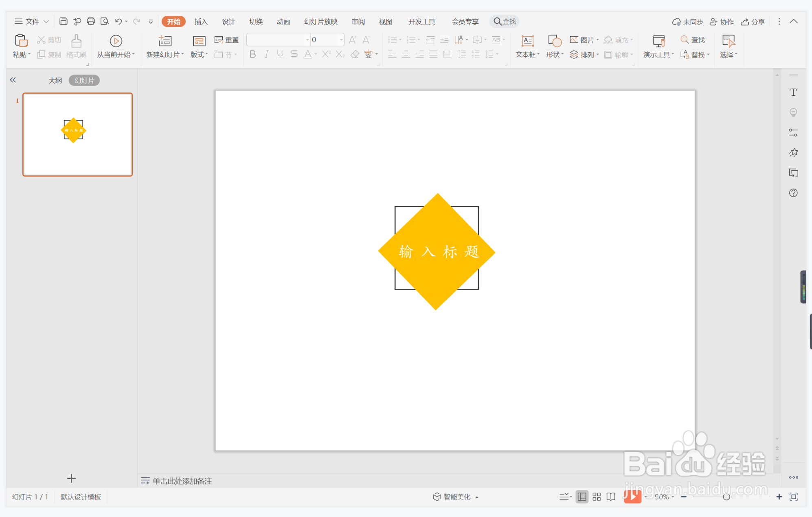Expand the font size dropdown arrow
The height and width of the screenshot is (517, 812).
[x=341, y=40]
